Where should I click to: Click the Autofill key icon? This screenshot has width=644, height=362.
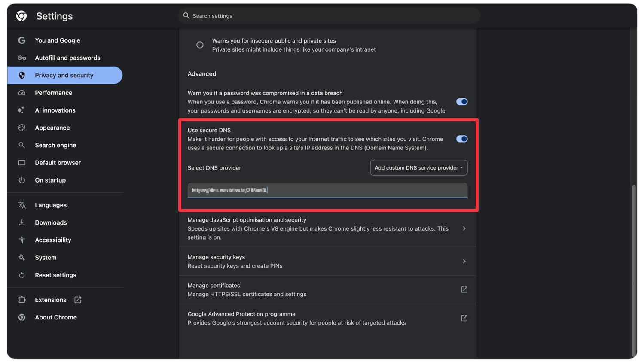(21, 58)
